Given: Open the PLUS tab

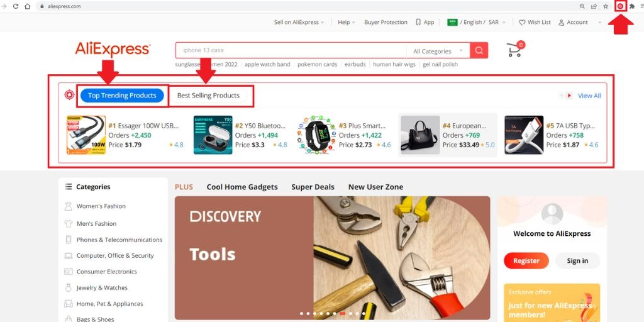Looking at the screenshot, I should [x=184, y=187].
